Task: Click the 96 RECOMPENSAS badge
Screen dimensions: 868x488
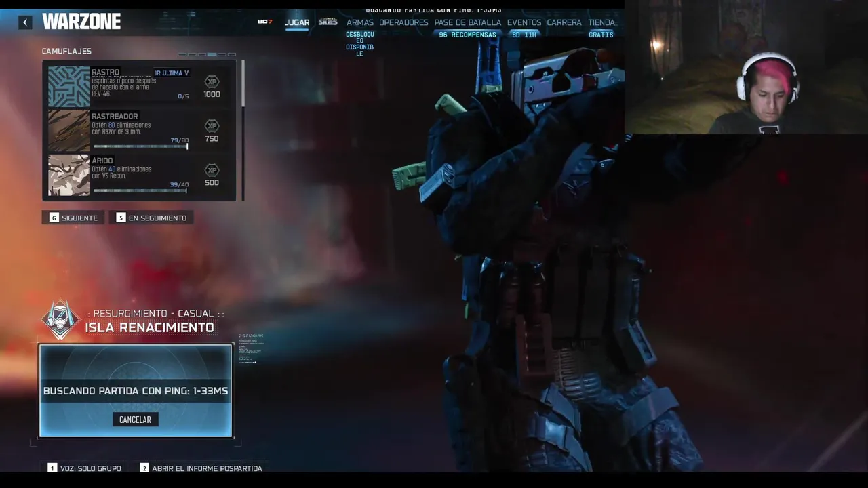Action: [467, 35]
